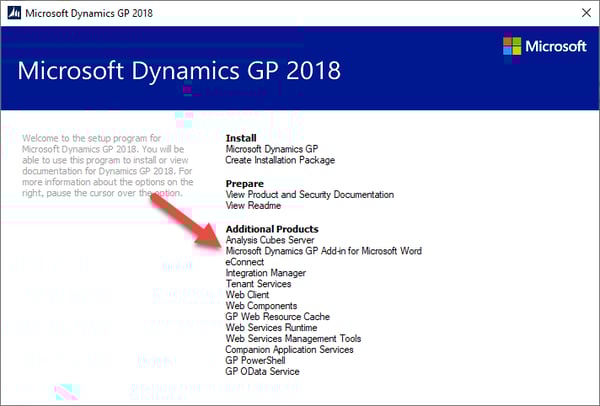Open GP PowerShell installer

(x=255, y=360)
